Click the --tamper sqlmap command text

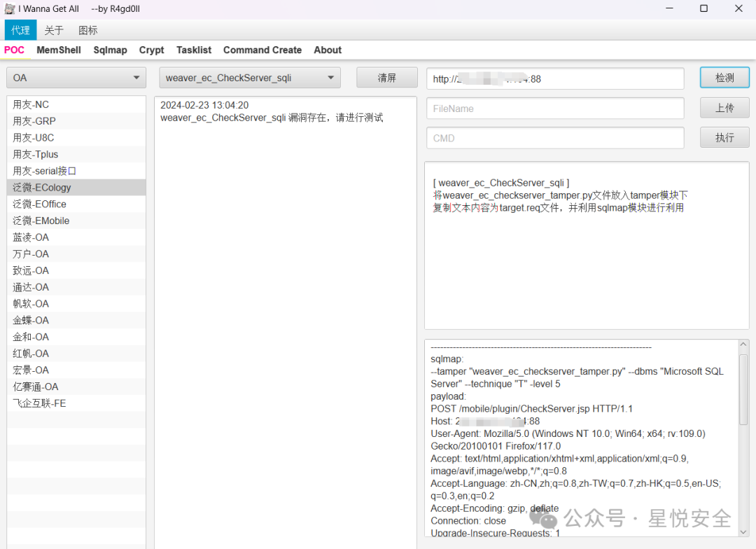(577, 377)
